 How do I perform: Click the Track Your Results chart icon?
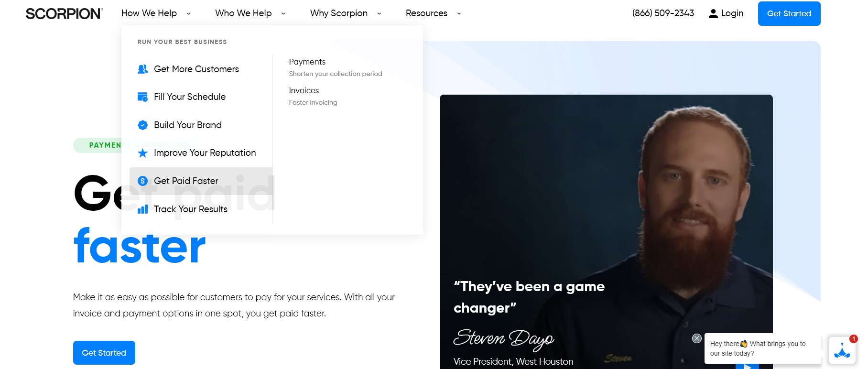click(x=142, y=209)
